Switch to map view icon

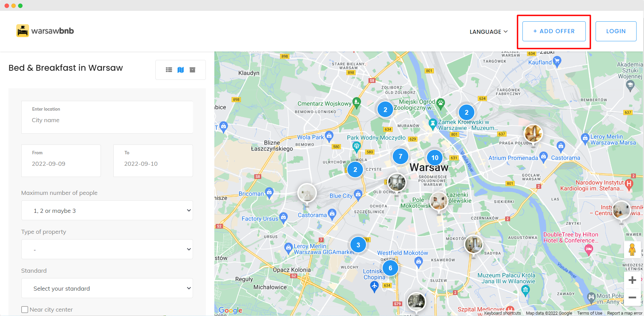pos(181,70)
